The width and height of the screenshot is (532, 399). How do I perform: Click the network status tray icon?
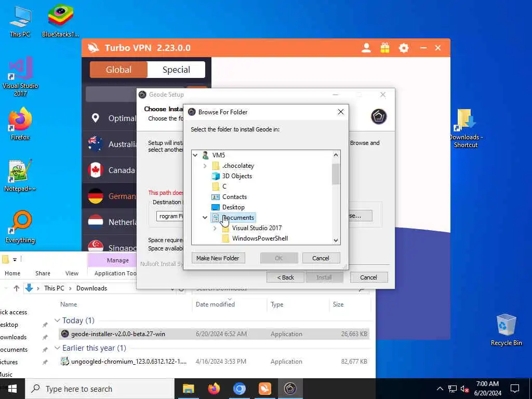click(453, 389)
